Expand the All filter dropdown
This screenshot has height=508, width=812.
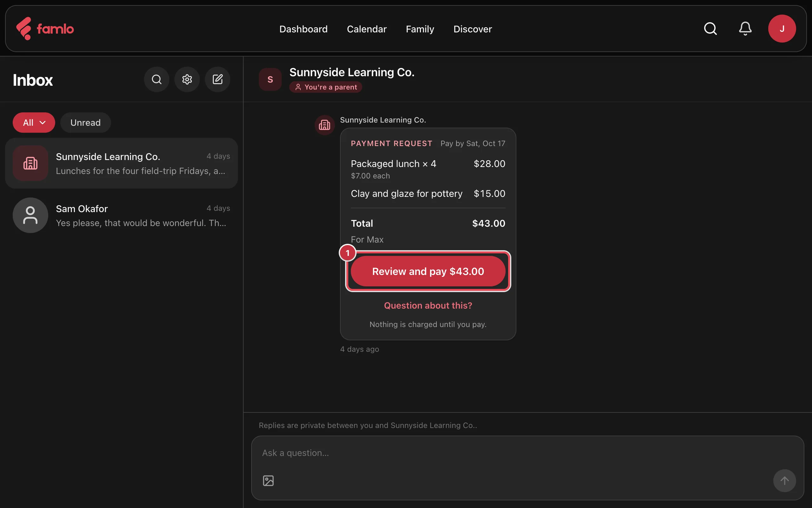click(x=34, y=123)
